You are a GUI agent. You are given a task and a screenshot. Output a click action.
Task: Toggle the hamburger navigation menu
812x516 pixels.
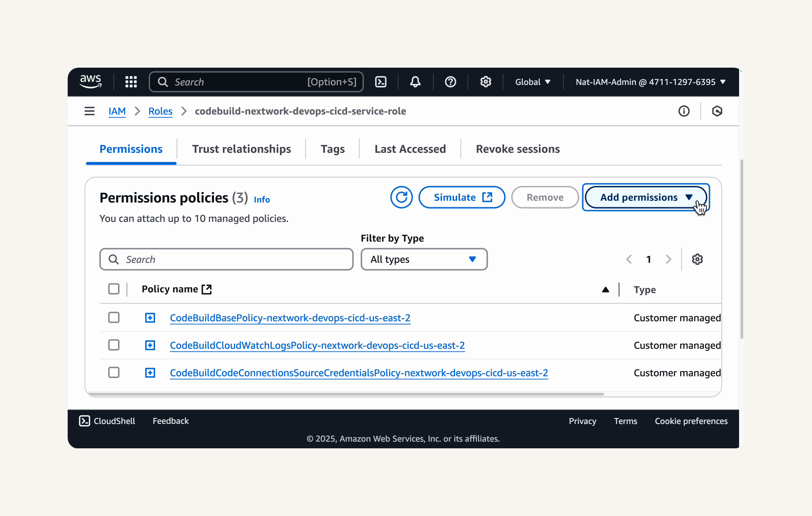point(90,111)
